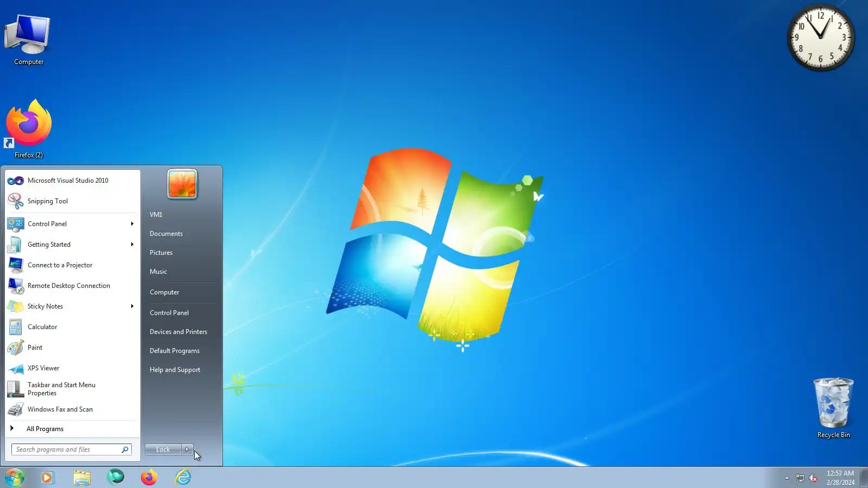The width and height of the screenshot is (868, 488).
Task: Expand Getting Started jump list arrow
Action: point(132,245)
